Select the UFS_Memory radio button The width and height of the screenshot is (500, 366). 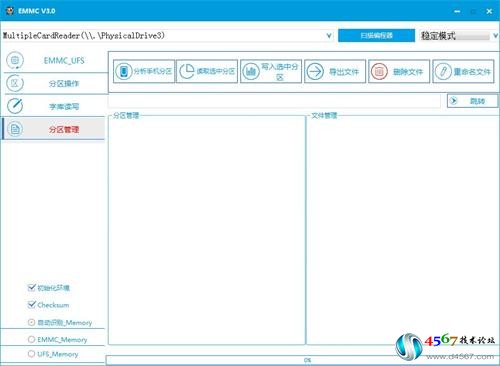point(31,354)
